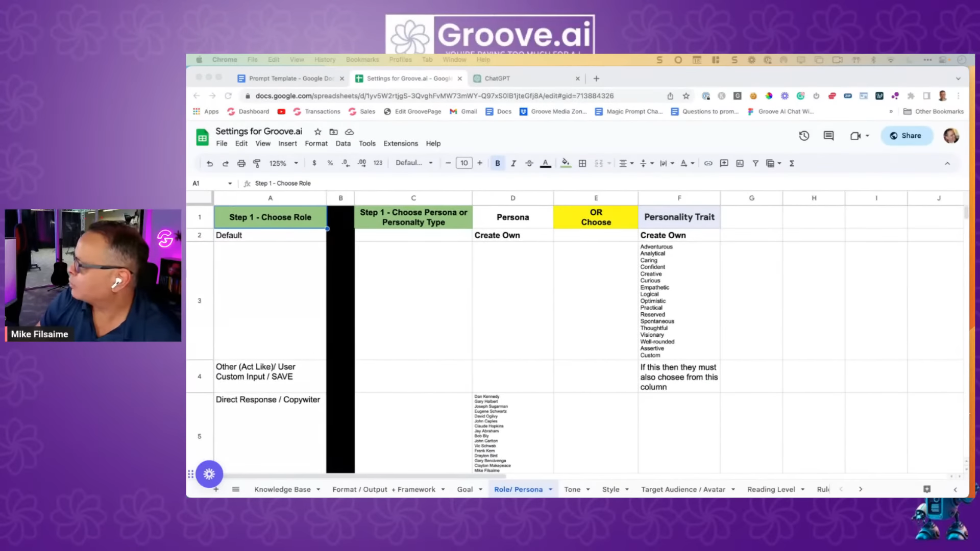
Task: Activate the paint format tool
Action: click(x=257, y=163)
